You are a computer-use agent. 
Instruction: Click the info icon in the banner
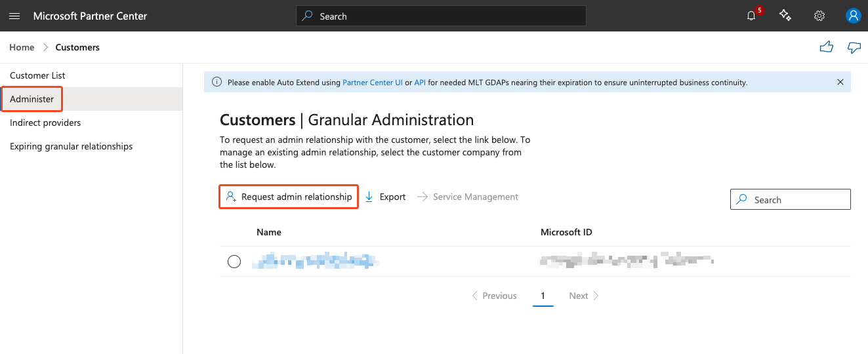(217, 83)
